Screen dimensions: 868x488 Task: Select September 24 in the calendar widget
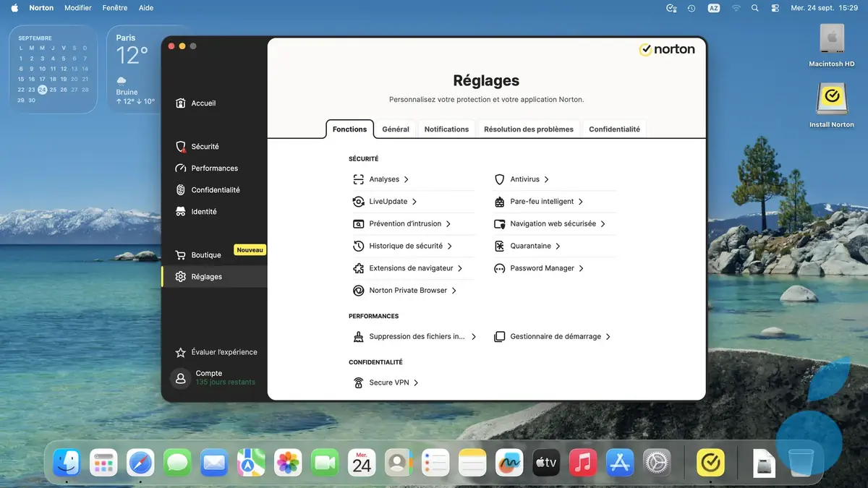click(42, 90)
